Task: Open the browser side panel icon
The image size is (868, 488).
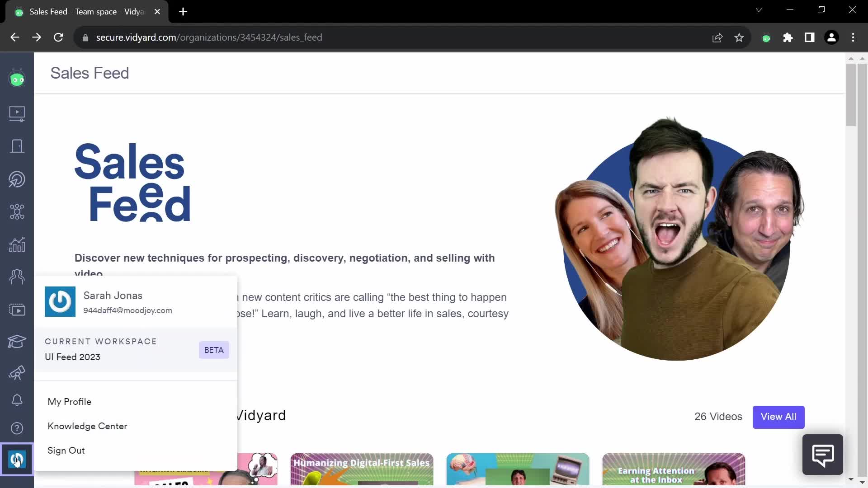Action: [x=809, y=38]
